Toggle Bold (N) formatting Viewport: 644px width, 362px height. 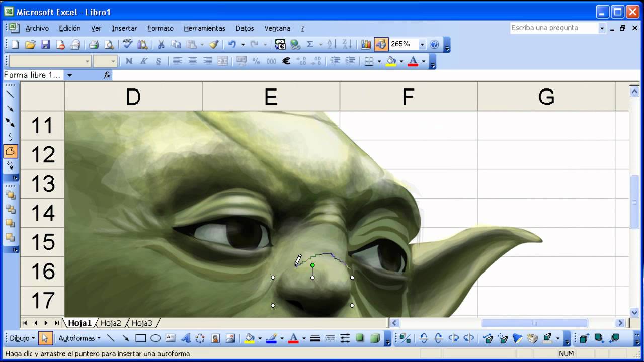tap(129, 61)
